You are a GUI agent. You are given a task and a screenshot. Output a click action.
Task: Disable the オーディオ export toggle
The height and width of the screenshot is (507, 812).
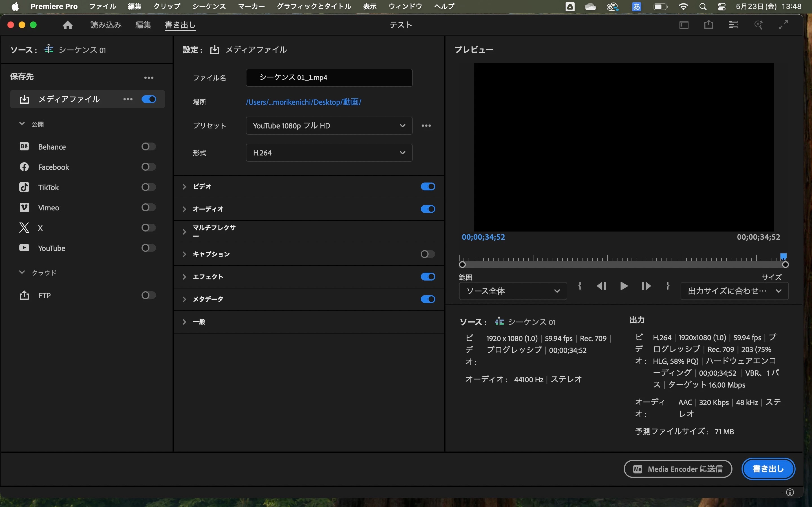coord(428,209)
